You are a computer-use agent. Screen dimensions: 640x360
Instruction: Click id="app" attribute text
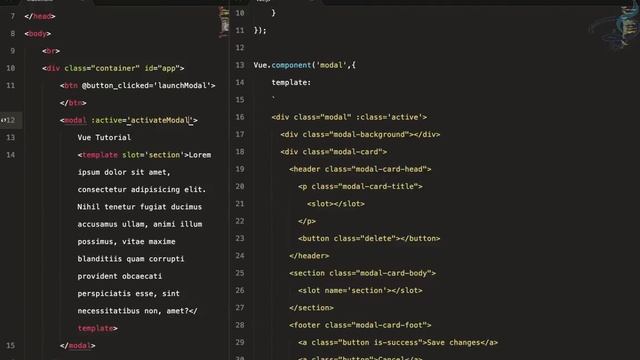[x=162, y=68]
